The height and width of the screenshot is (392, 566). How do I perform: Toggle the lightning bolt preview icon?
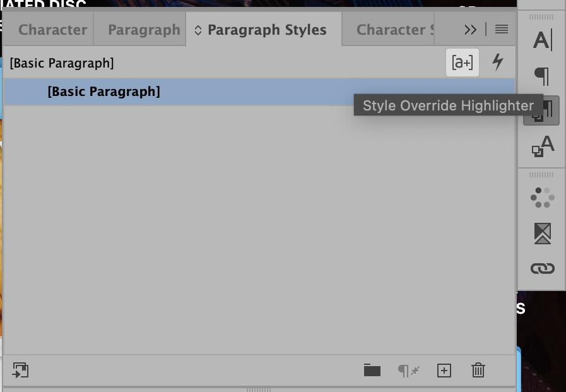click(498, 62)
